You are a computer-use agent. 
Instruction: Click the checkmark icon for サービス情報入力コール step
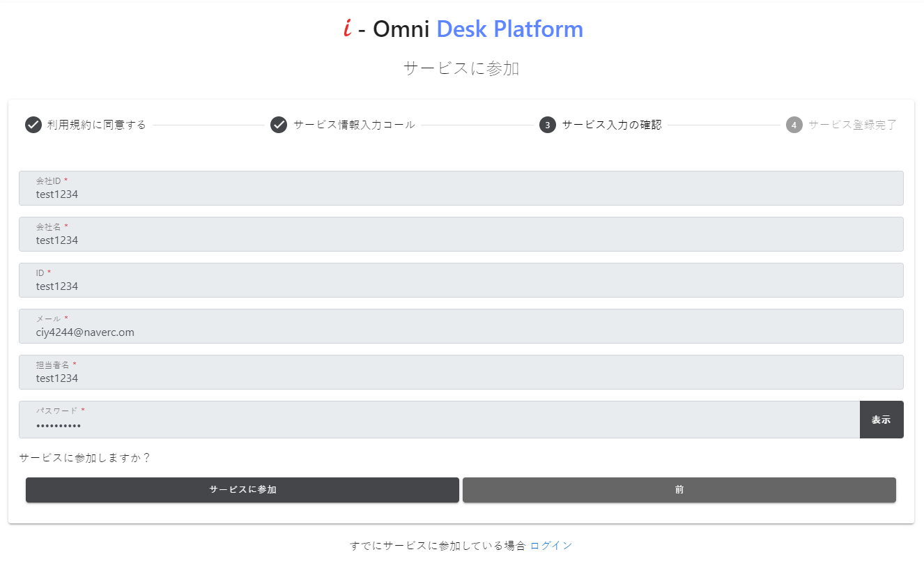[x=279, y=125]
